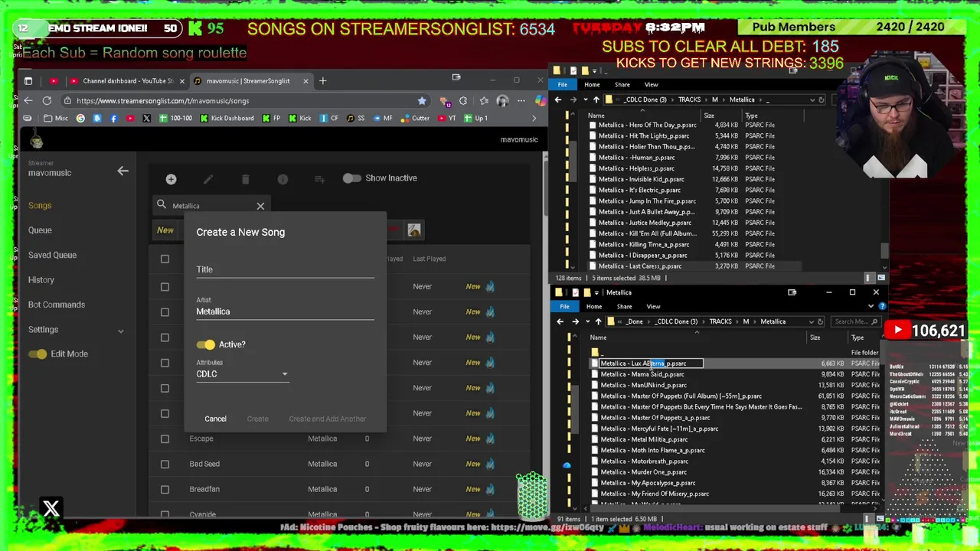Click the pencil edit icon in song toolbar
Viewport: 980px width, 551px height.
(208, 179)
